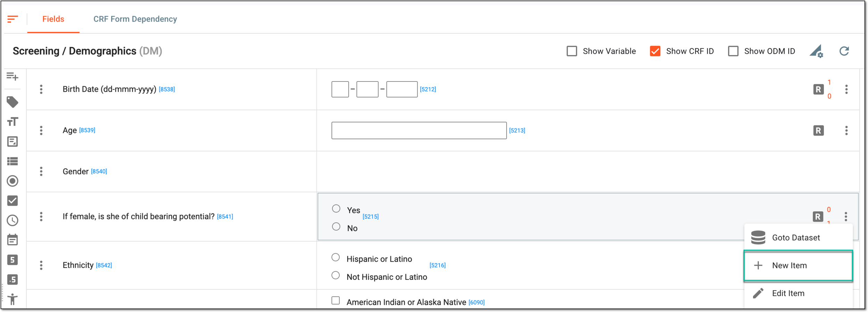The height and width of the screenshot is (312, 868).
Task: Open the CRF Form Dependency tab
Action: [135, 19]
